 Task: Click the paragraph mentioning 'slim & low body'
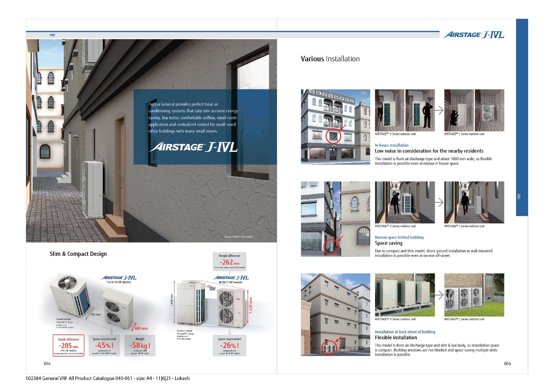pyautogui.click(x=437, y=350)
